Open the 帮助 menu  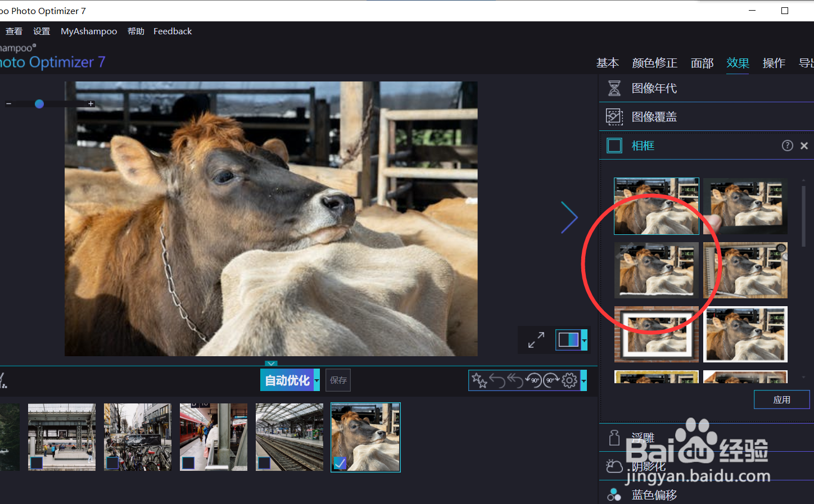136,31
